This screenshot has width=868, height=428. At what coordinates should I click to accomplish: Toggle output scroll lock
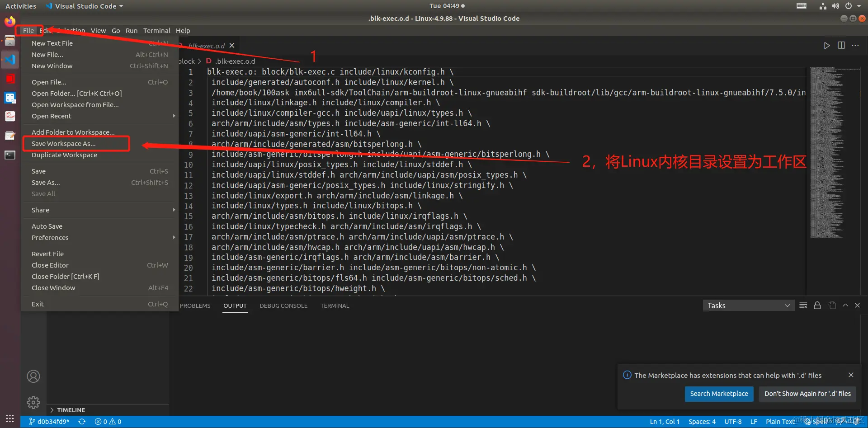coord(817,306)
